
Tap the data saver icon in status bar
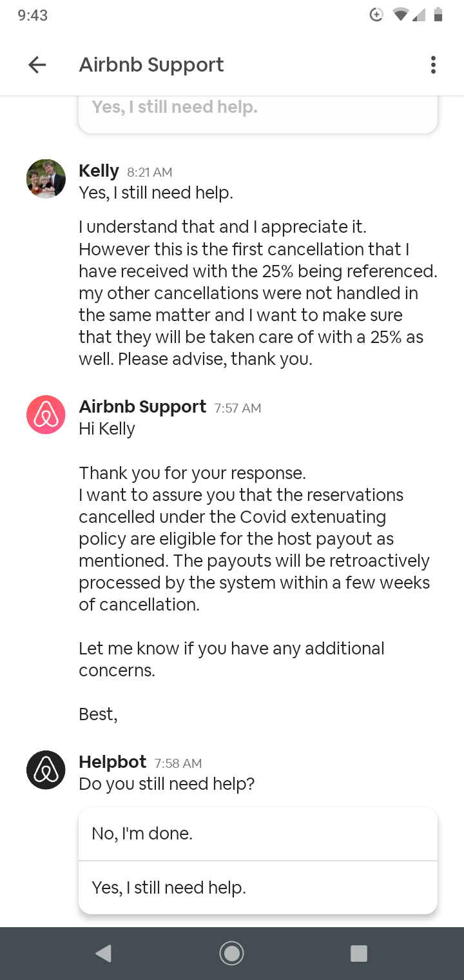pyautogui.click(x=376, y=15)
